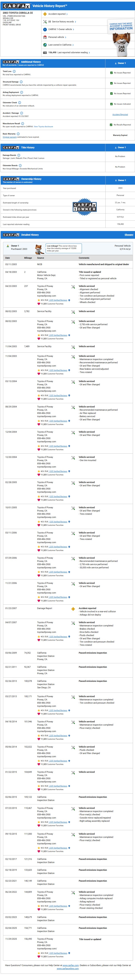Screen dimensions: 135x980
Task: Click the Car Fox mascot image
Action: point(121,42)
